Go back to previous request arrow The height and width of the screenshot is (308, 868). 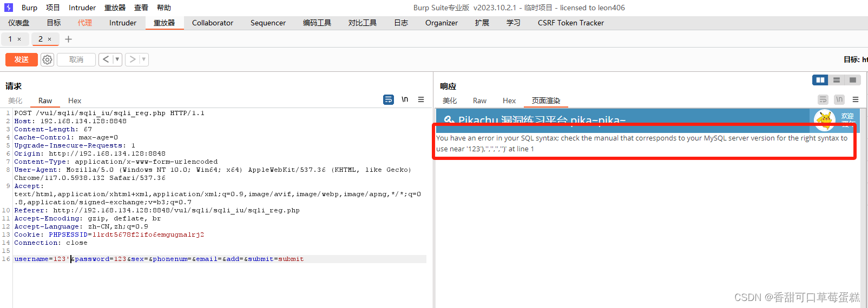(106, 59)
